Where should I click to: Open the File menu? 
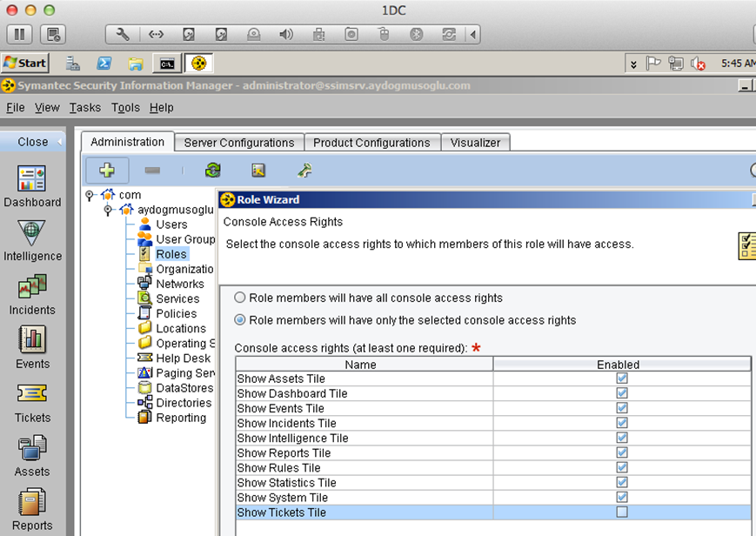click(x=16, y=108)
